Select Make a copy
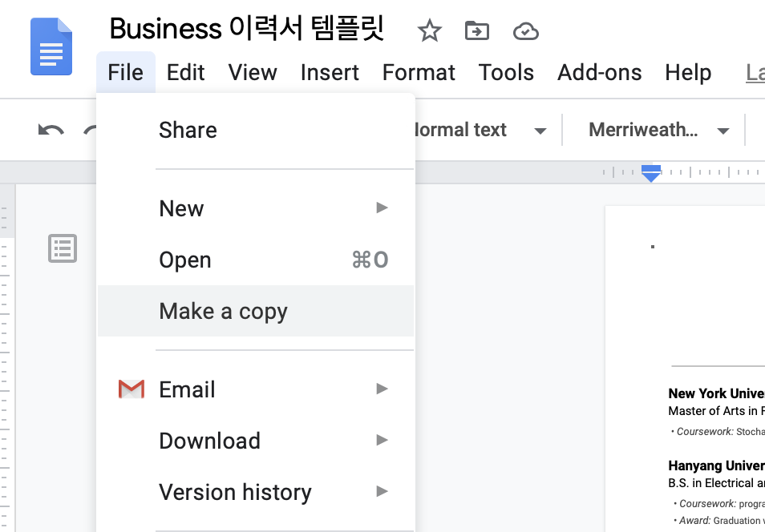 (256, 311)
